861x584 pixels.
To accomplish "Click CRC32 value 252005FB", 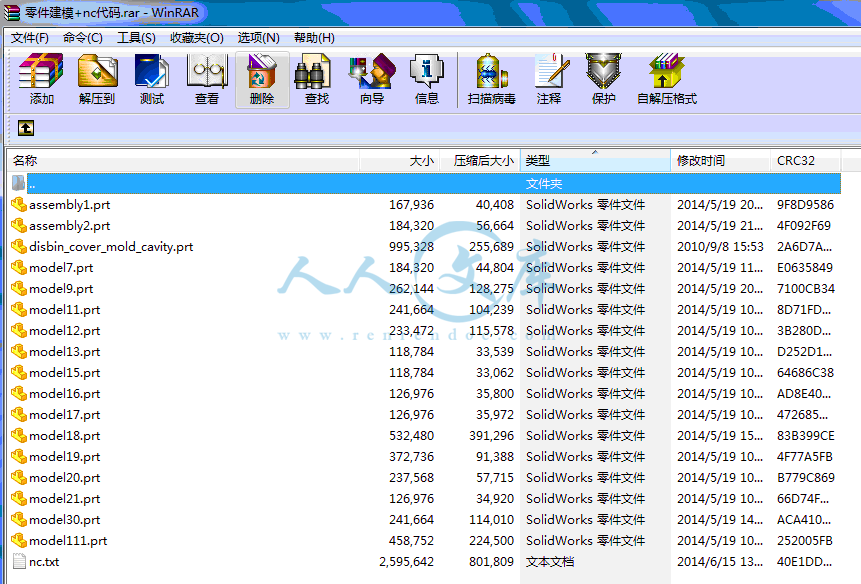I will 804,541.
